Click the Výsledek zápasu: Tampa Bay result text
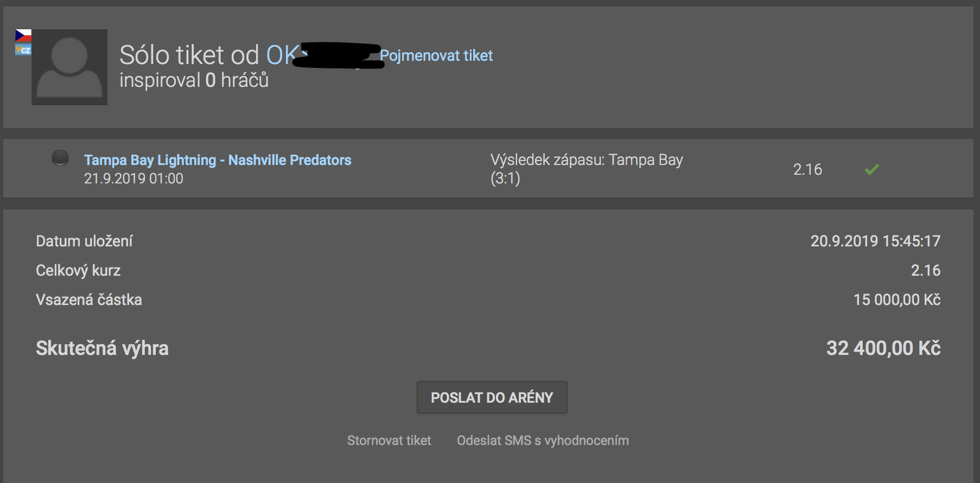 tap(587, 160)
